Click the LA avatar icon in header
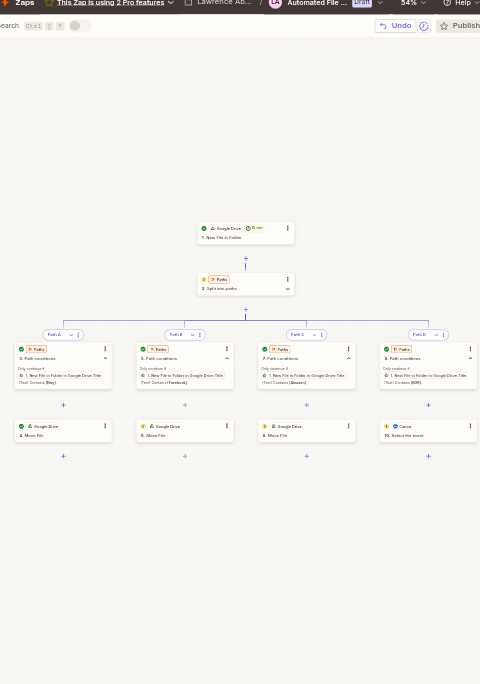 (x=275, y=3)
